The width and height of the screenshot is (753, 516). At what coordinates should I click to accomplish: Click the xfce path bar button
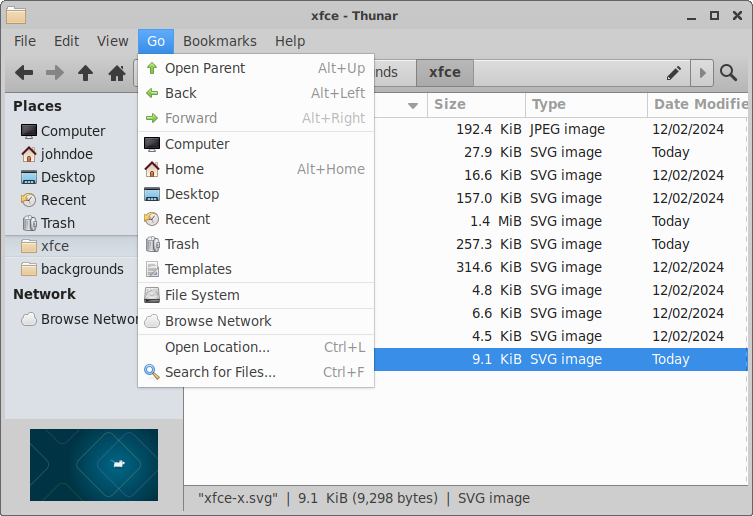click(x=445, y=73)
